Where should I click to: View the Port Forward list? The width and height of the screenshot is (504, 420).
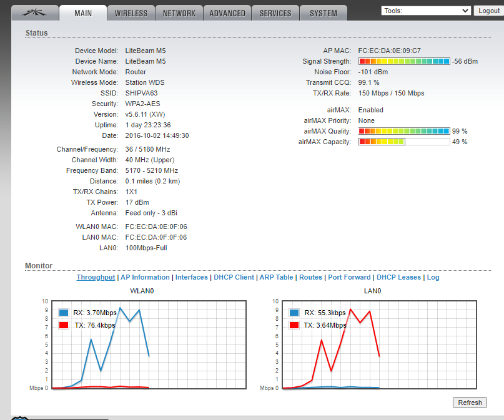(x=349, y=277)
